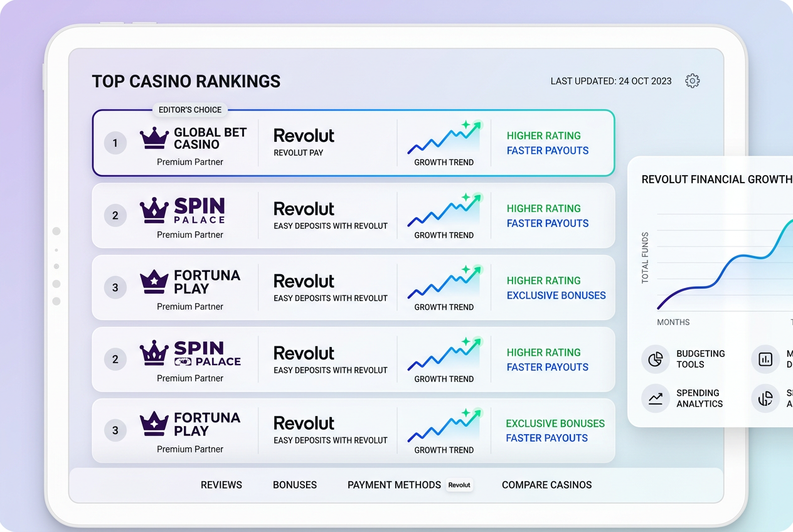The image size is (793, 532).
Task: Open the settings gear beside Last Updated
Action: [x=692, y=81]
